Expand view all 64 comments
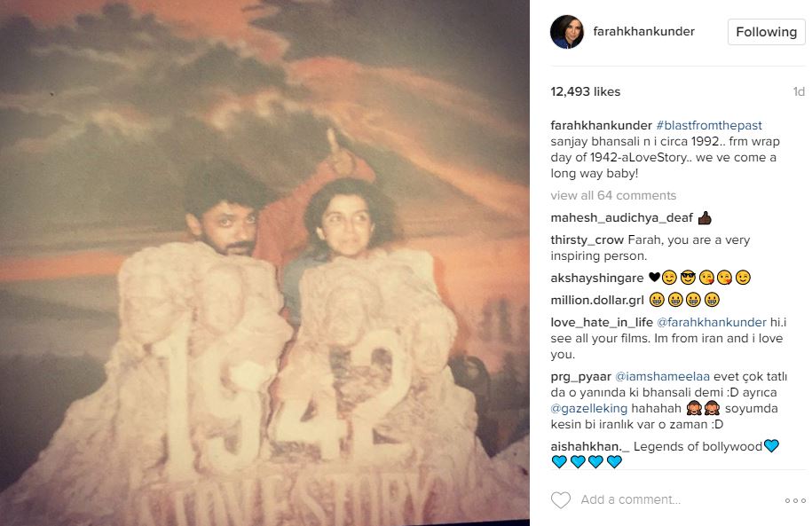Image resolution: width=812 pixels, height=526 pixels. click(x=613, y=195)
